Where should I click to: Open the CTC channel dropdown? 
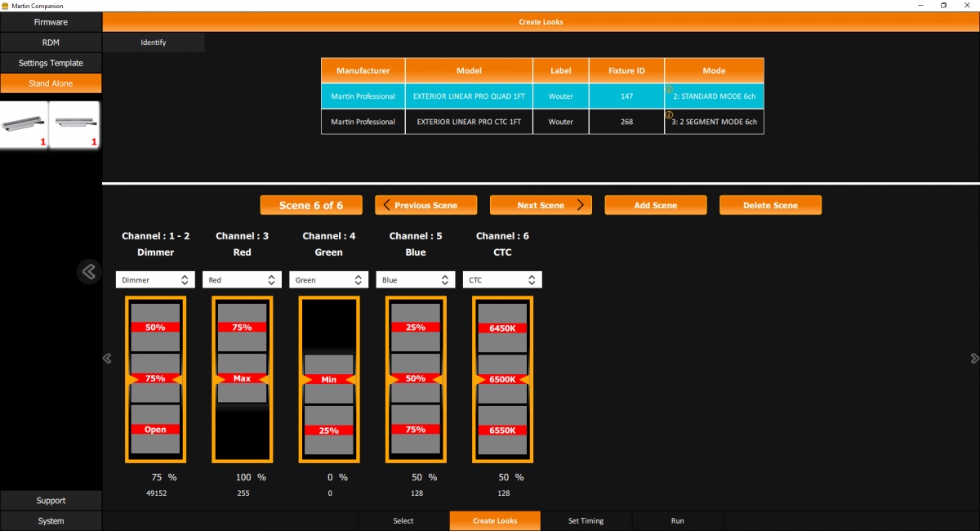[x=502, y=280]
